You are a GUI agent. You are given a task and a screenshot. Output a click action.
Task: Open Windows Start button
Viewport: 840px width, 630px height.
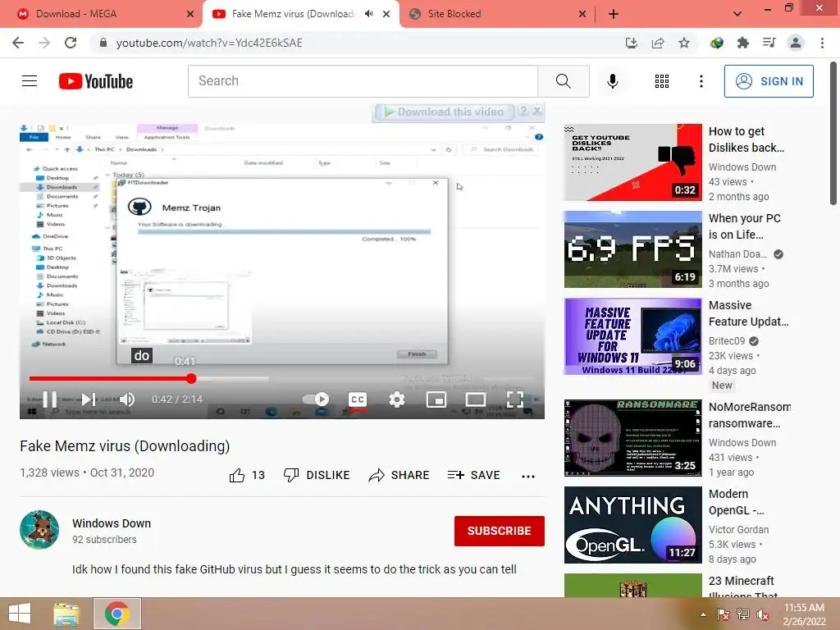coord(20,614)
